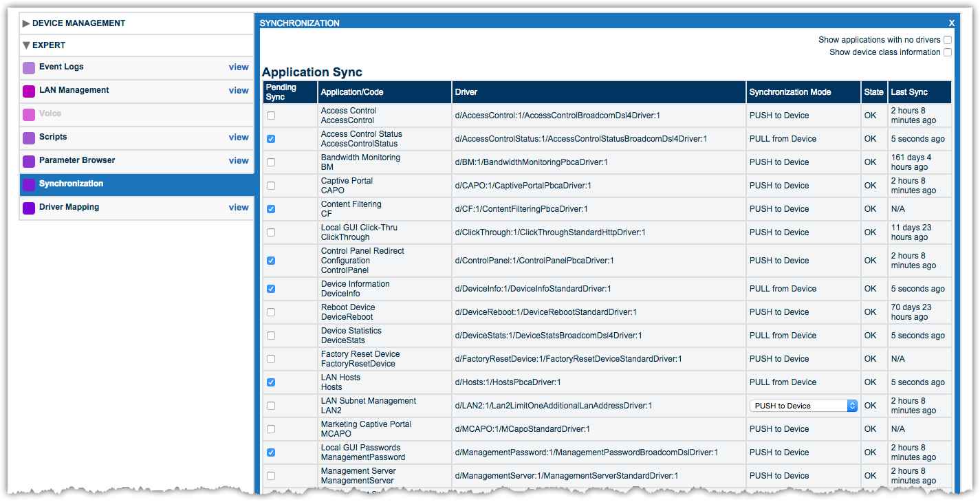Click view link for Parameter Browser
Screen dimensions: 980x502
click(239, 160)
